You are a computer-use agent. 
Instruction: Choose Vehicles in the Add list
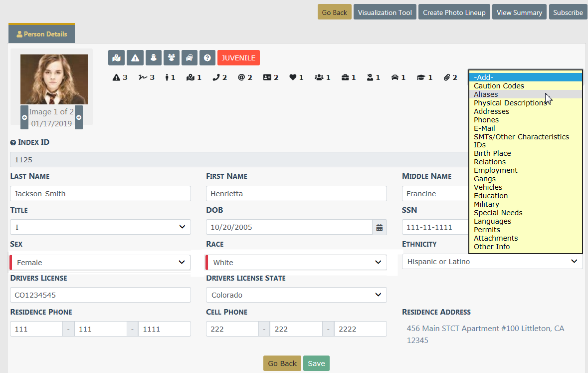[x=488, y=187]
